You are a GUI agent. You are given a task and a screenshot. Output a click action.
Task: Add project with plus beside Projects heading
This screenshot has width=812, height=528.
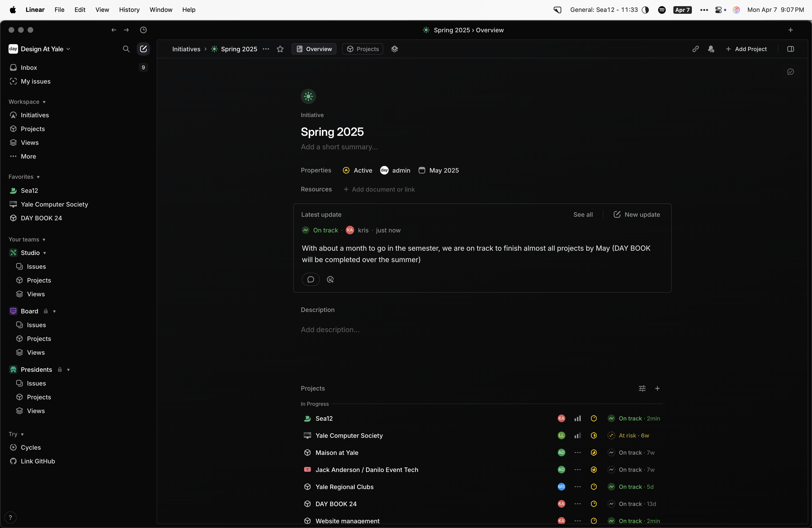[x=657, y=388]
